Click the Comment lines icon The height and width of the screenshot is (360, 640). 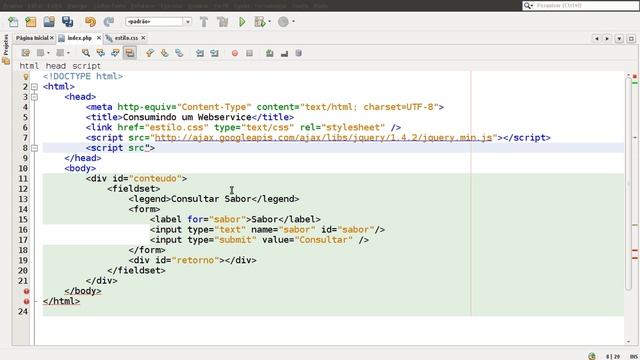269,53
